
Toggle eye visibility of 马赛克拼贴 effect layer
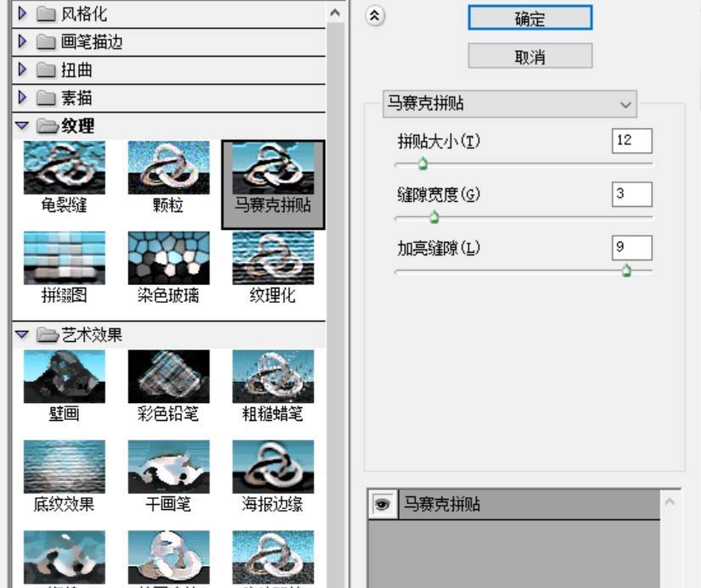pyautogui.click(x=382, y=505)
